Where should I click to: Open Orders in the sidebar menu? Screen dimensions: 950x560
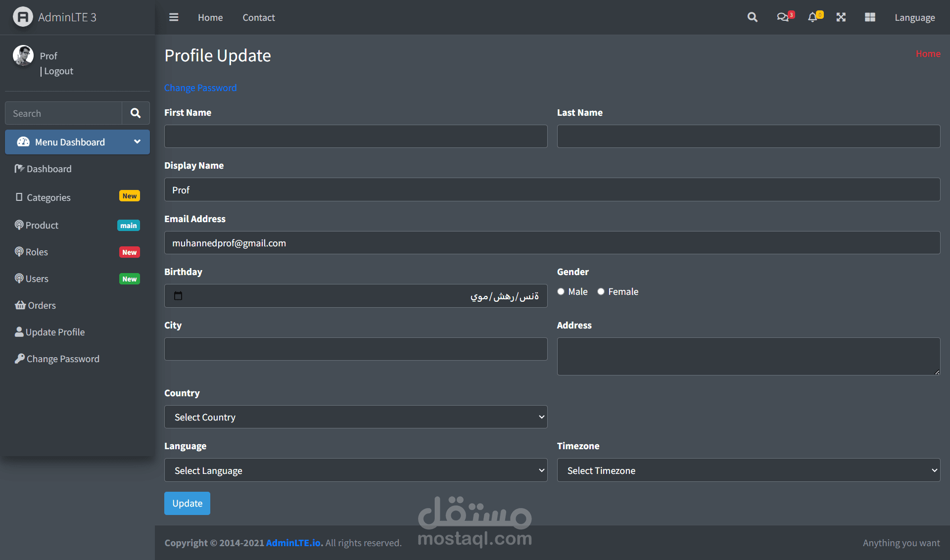pos(42,305)
